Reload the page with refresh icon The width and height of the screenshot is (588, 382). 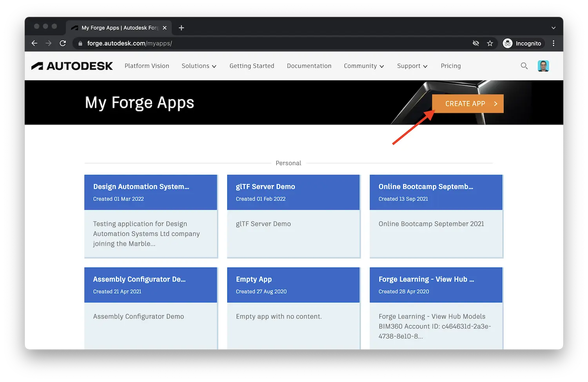pos(63,43)
